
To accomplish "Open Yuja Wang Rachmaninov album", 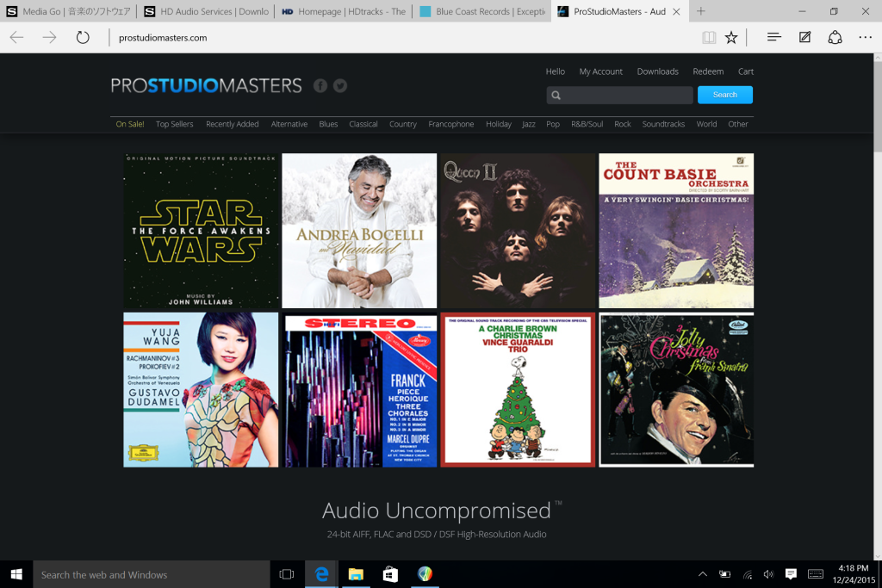I will click(201, 390).
